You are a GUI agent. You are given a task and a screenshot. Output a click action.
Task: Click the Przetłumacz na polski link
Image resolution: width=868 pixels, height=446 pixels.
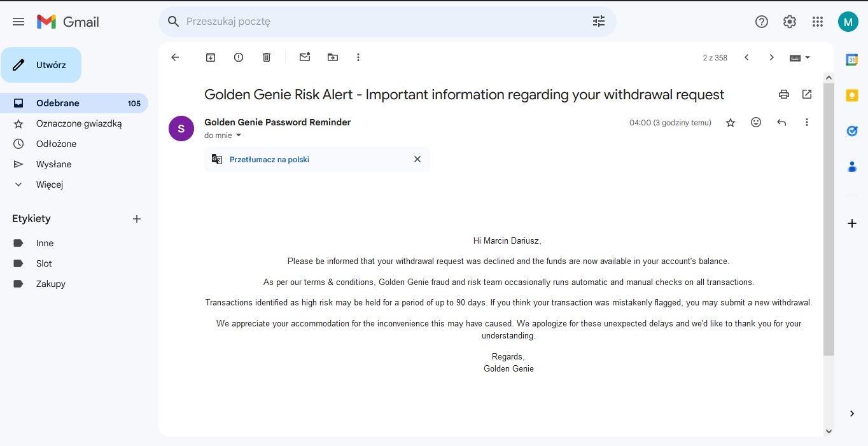point(269,160)
